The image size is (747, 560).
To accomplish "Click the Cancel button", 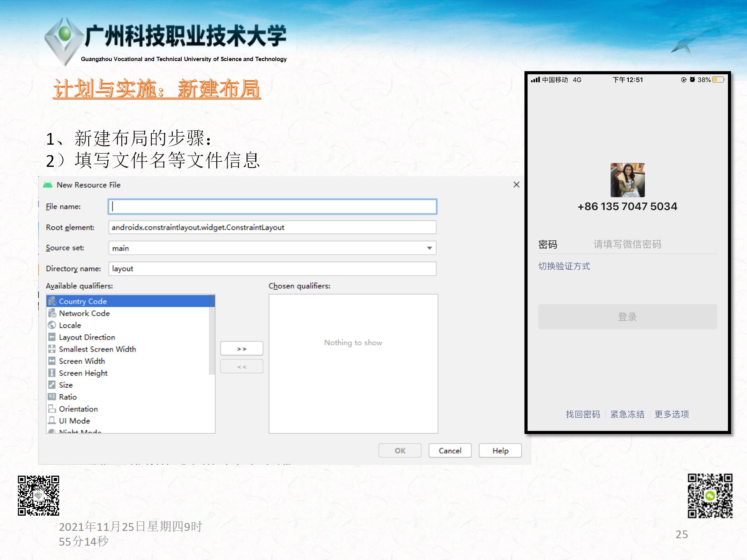I will 450,451.
